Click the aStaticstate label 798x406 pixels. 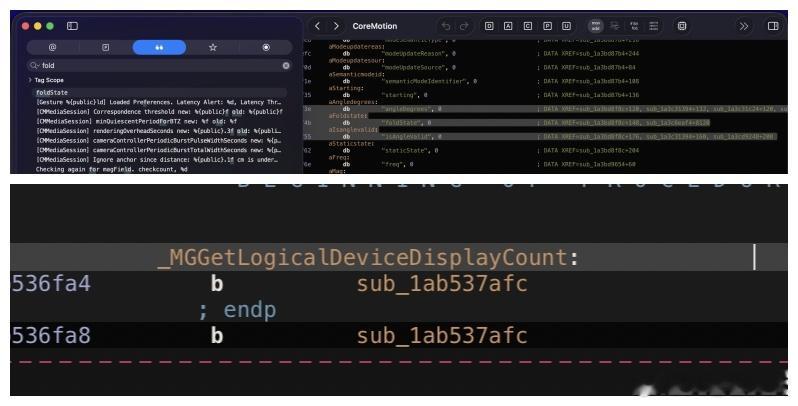click(x=351, y=143)
